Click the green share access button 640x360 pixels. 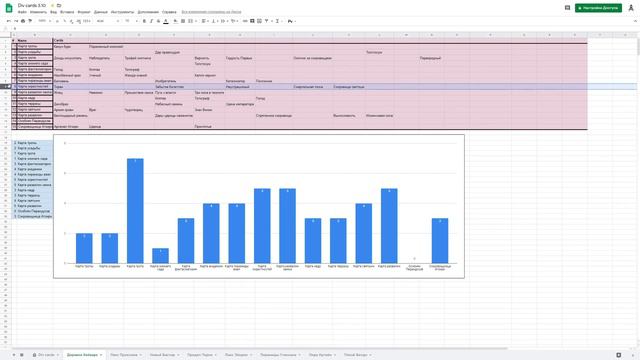[598, 8]
